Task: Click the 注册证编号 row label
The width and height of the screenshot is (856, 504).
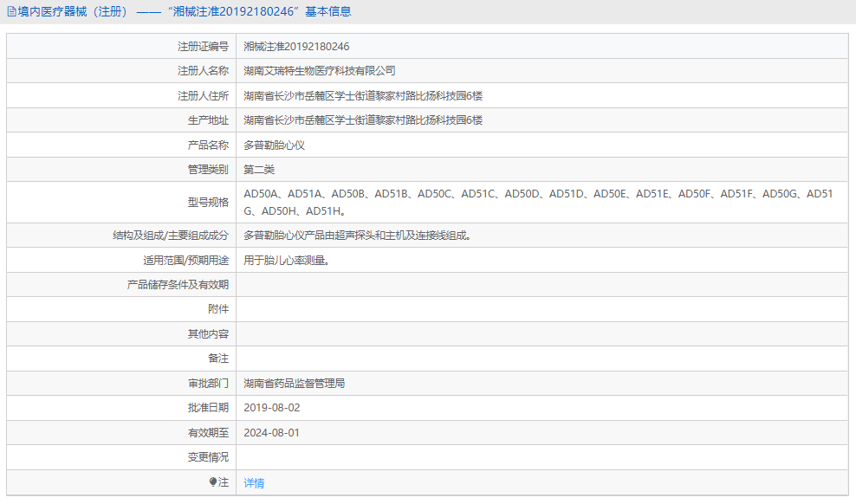Action: tap(203, 47)
